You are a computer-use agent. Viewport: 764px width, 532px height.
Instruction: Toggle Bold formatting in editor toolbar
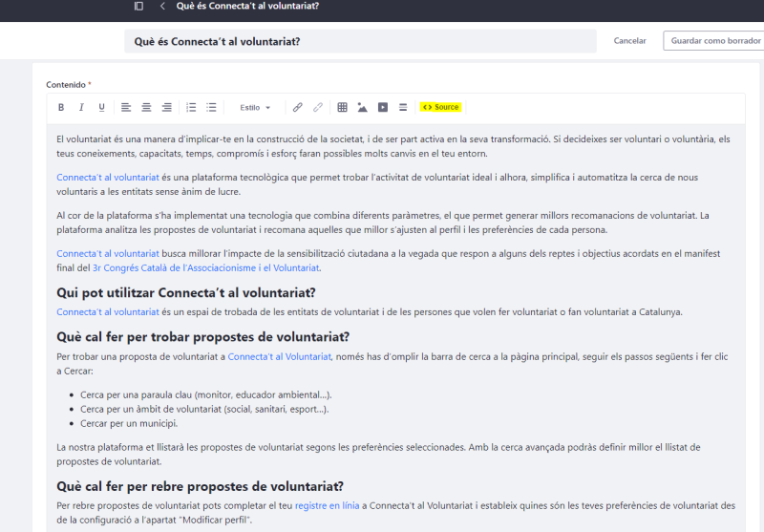(61, 107)
